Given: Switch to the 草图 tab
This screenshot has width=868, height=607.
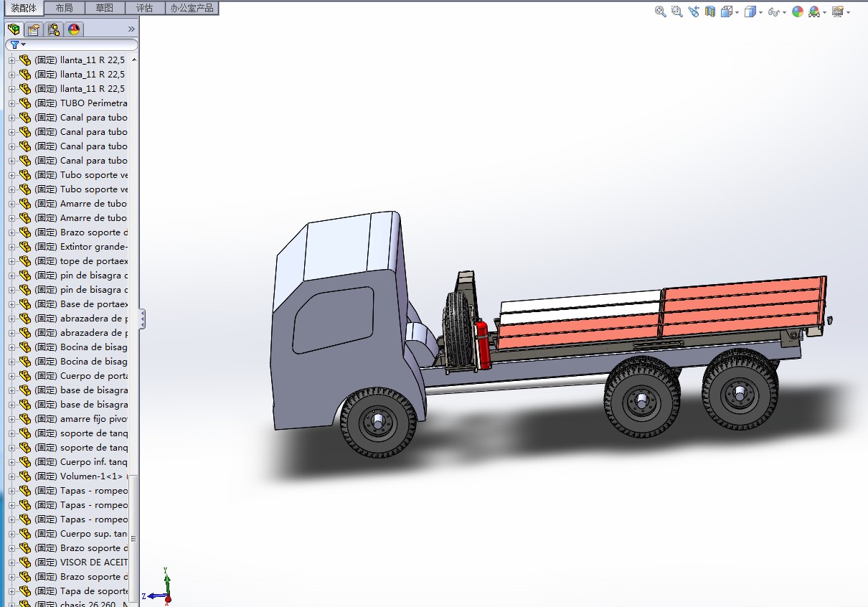Looking at the screenshot, I should [x=104, y=8].
